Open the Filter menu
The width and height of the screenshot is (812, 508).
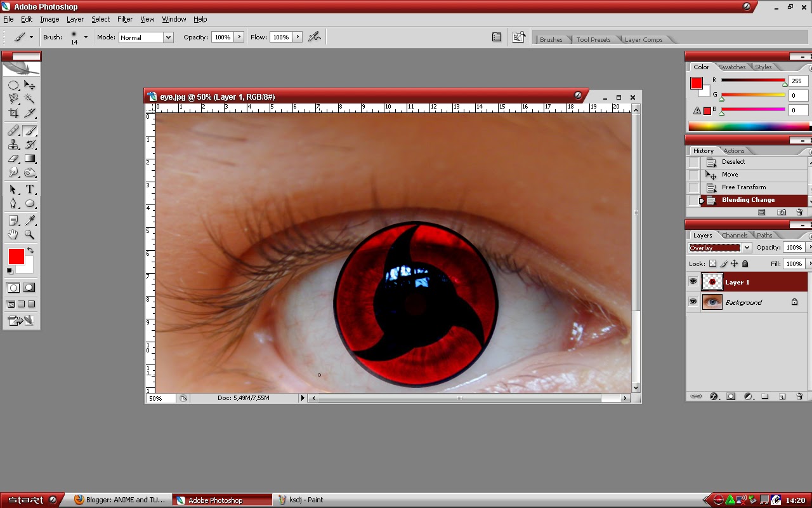[125, 19]
